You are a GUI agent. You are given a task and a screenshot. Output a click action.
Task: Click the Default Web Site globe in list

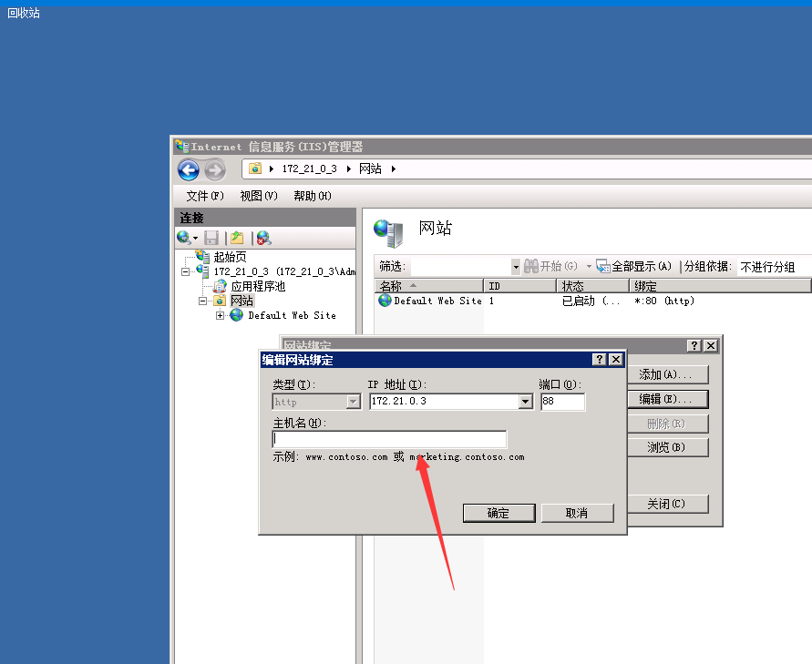[x=385, y=301]
